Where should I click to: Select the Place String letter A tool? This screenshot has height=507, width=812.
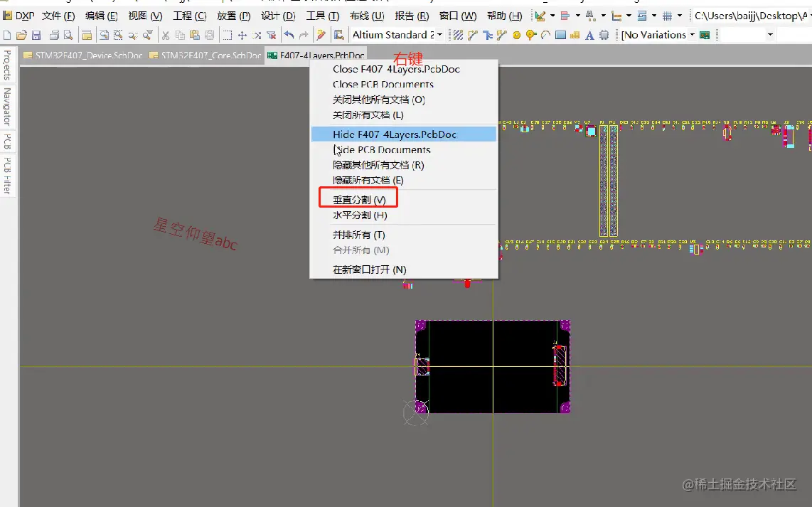pyautogui.click(x=589, y=36)
